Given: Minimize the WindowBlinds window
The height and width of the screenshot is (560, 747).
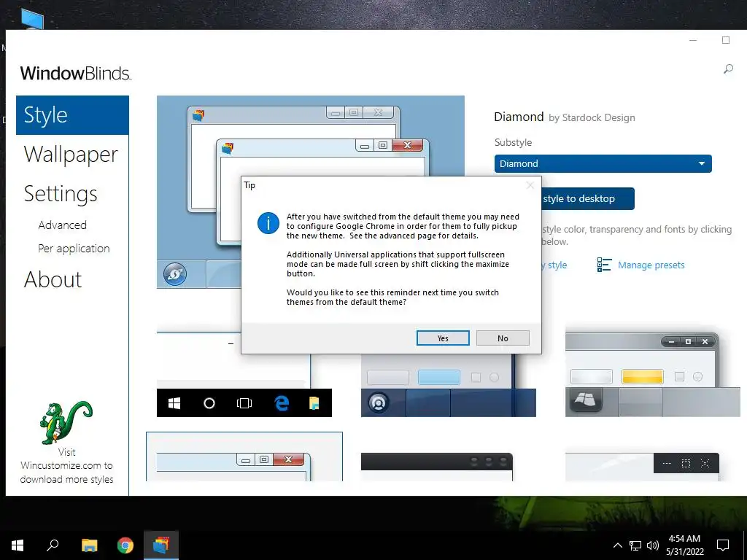Looking at the screenshot, I should (693, 41).
